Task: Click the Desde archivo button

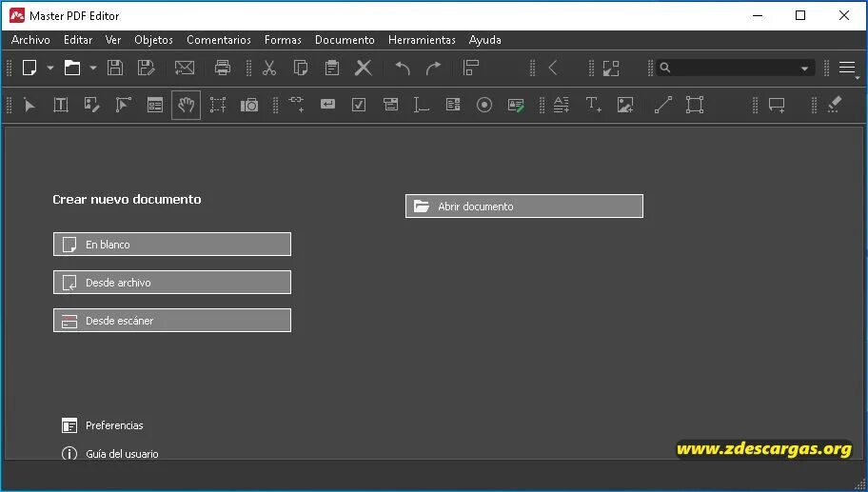Action: click(172, 283)
